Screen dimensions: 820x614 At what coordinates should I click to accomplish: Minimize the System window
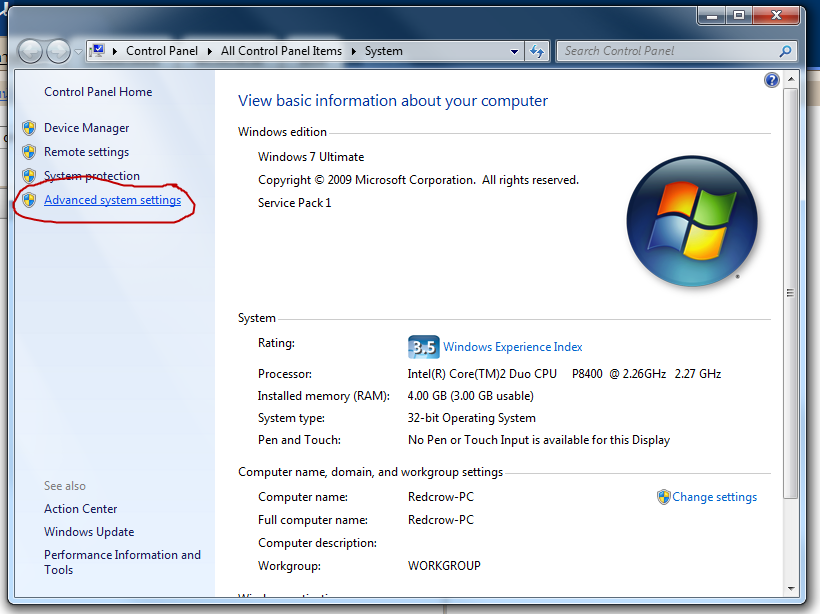coord(712,16)
